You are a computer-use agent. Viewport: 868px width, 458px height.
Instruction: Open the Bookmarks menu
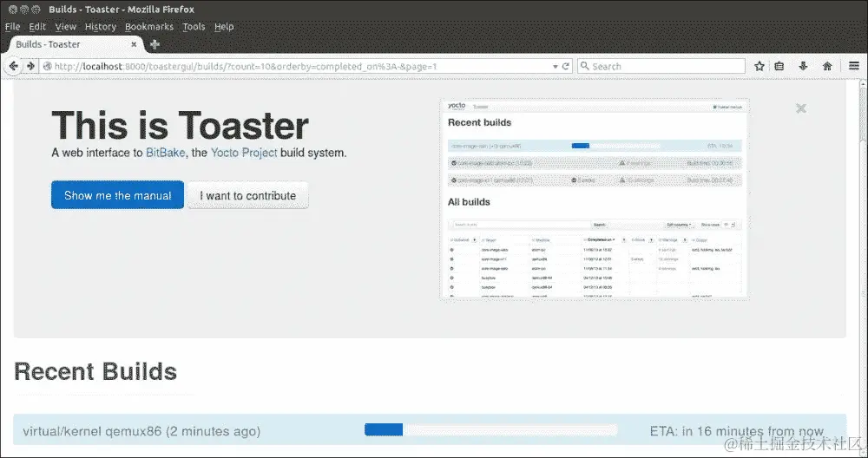tap(149, 27)
